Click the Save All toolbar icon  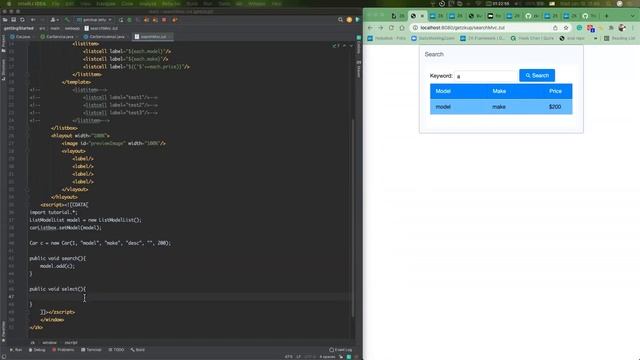pos(13,20)
